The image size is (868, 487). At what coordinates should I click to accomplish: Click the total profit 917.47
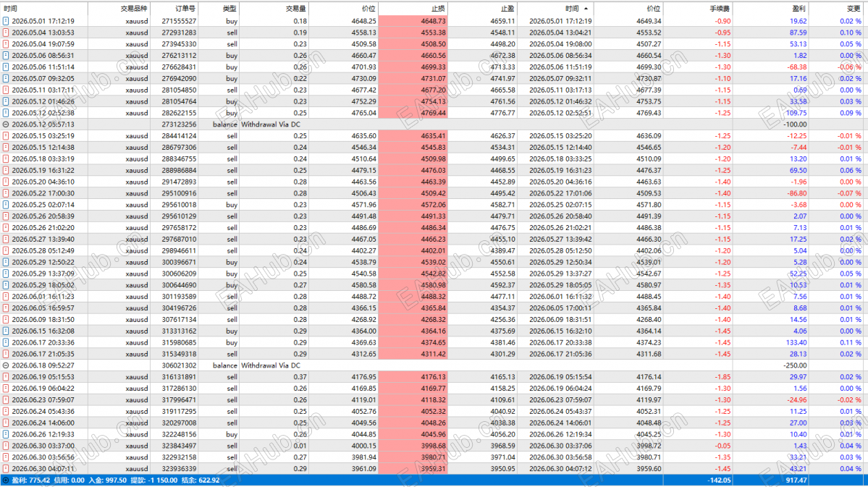click(796, 480)
